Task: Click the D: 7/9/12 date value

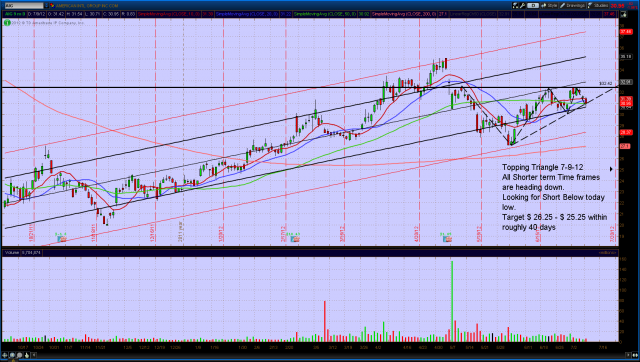Action: 37,14
